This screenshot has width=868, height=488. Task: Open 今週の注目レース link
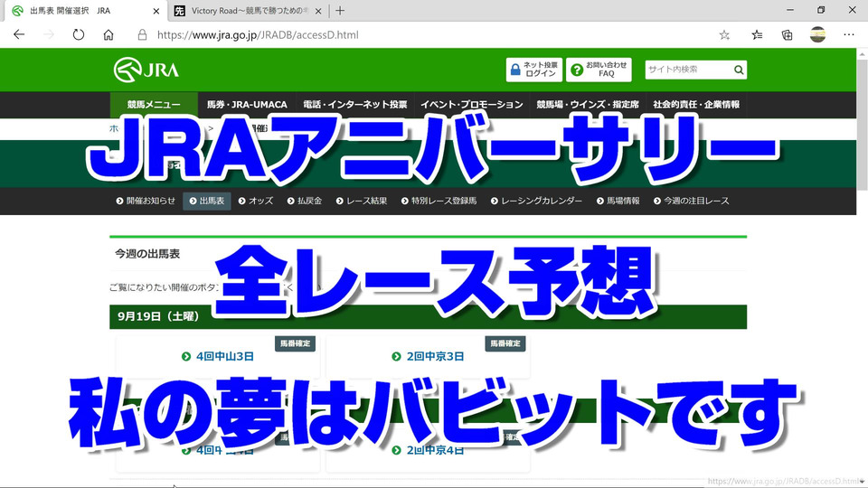pos(692,201)
